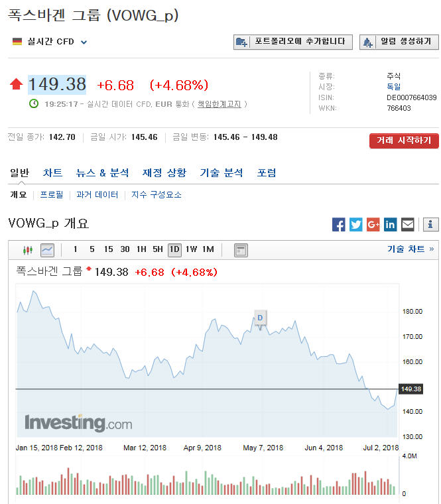Click the D dividend marker on chart

click(260, 318)
